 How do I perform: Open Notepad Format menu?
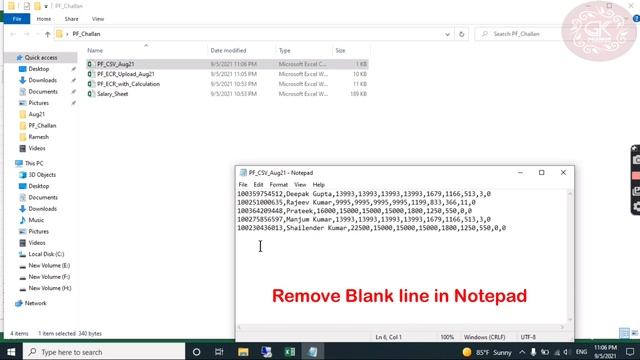pos(279,185)
